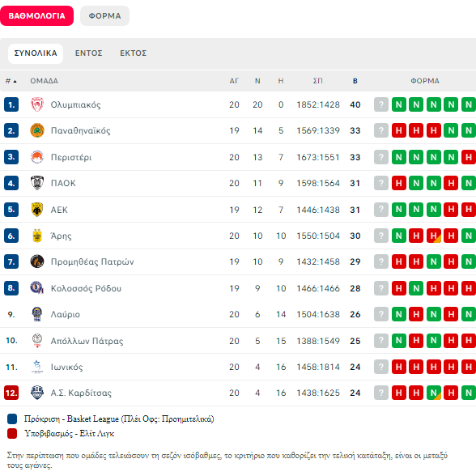Switch to the ΒΑΘΜΟΛΟΓΙΑ tab

pyautogui.click(x=36, y=16)
